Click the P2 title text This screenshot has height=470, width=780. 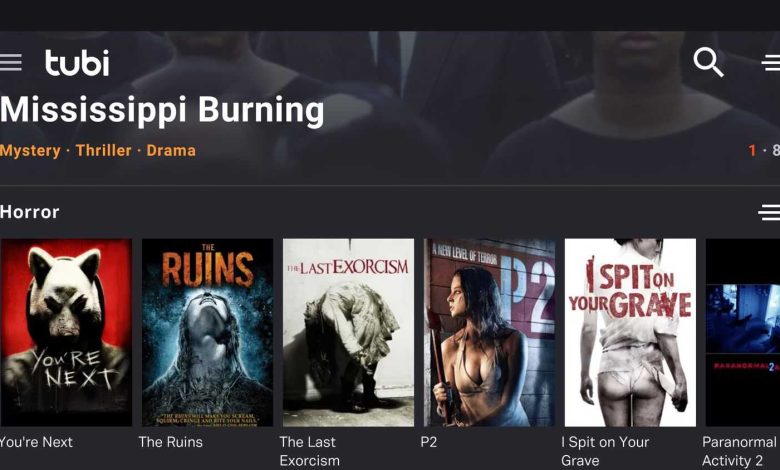pos(428,442)
